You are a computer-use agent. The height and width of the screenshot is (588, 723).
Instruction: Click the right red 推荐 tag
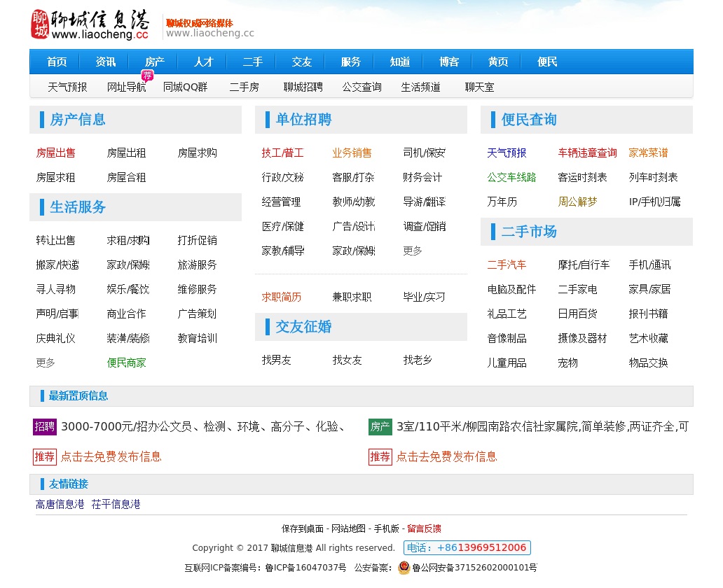(x=380, y=457)
